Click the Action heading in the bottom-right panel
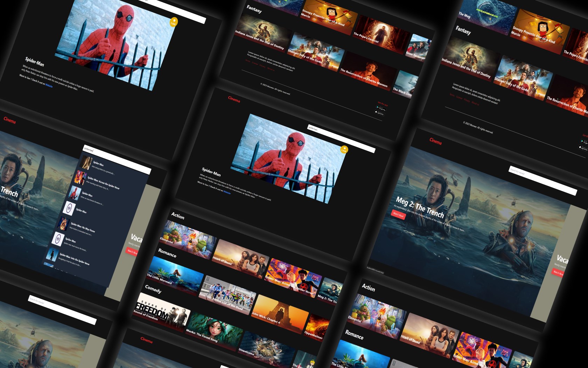 tap(369, 287)
